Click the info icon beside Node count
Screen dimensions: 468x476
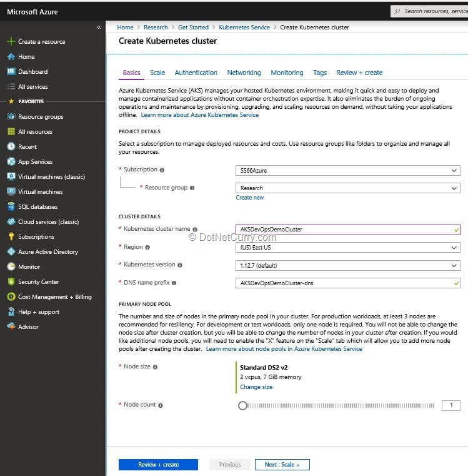coord(161,405)
